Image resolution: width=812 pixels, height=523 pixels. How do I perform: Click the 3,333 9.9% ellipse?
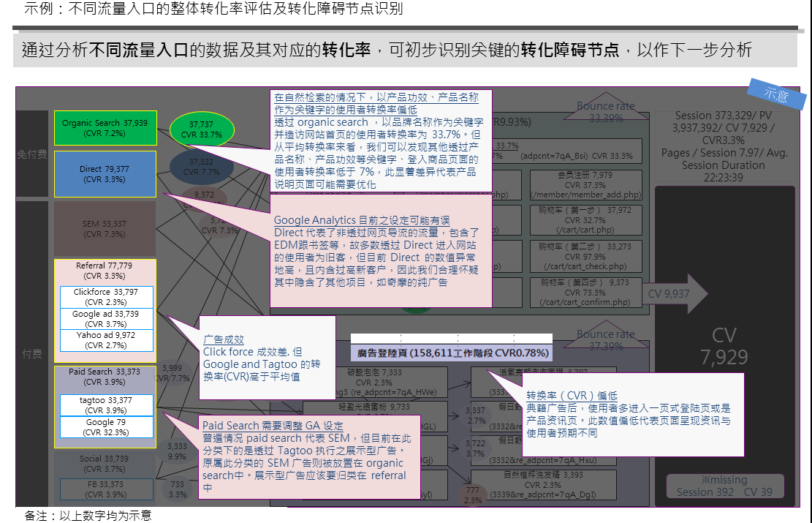click(x=177, y=451)
